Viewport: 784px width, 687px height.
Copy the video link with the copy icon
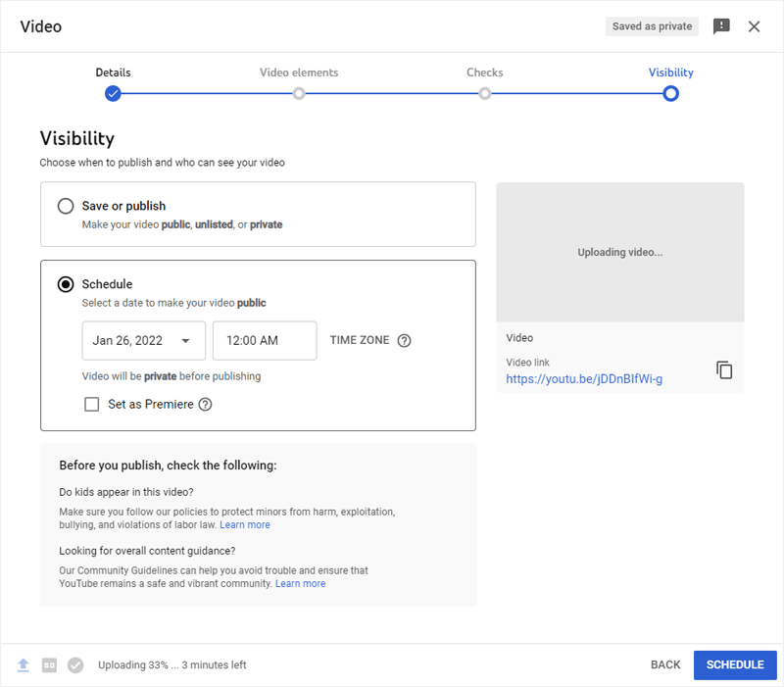click(724, 370)
